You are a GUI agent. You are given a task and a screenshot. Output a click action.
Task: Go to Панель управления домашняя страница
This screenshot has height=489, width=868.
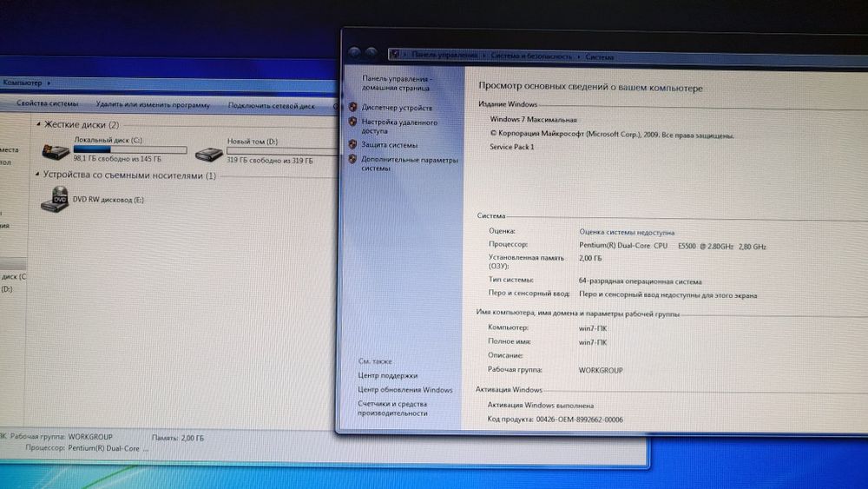(x=397, y=83)
